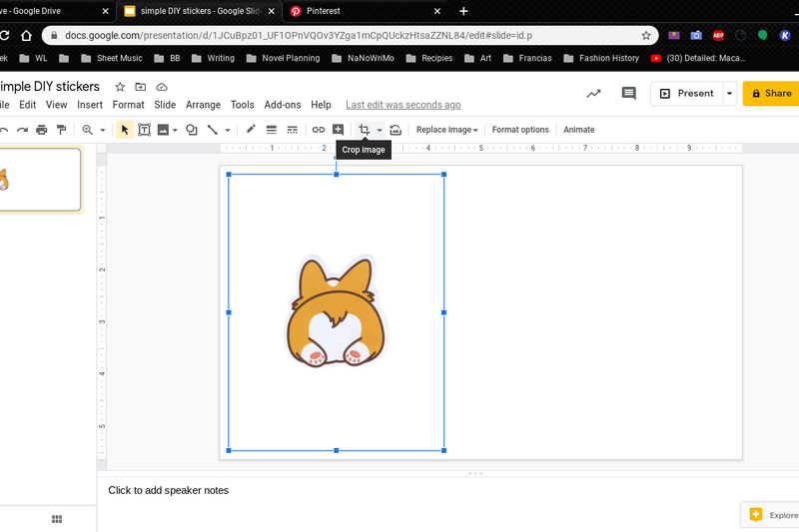Click the speaker notes field
The image size is (799, 532).
click(448, 490)
